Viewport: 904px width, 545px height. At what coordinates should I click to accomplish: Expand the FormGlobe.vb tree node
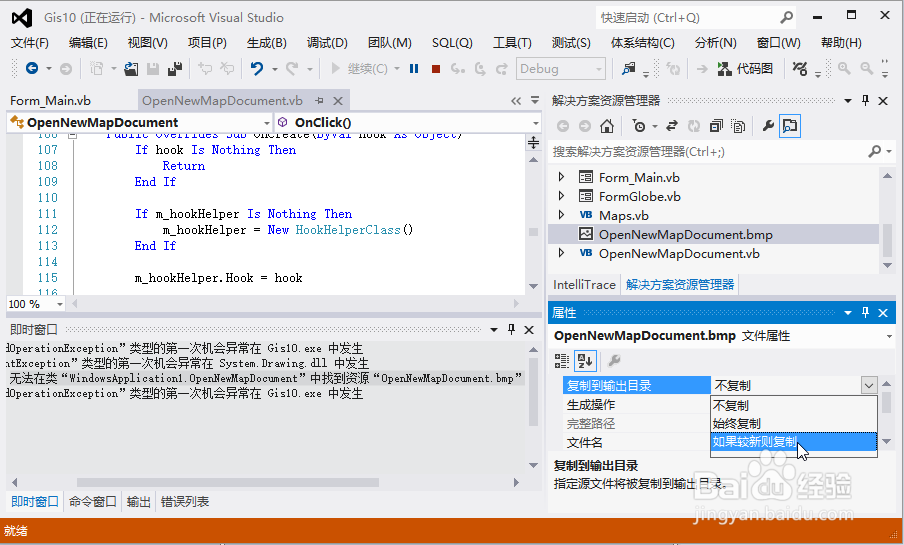pyautogui.click(x=561, y=196)
